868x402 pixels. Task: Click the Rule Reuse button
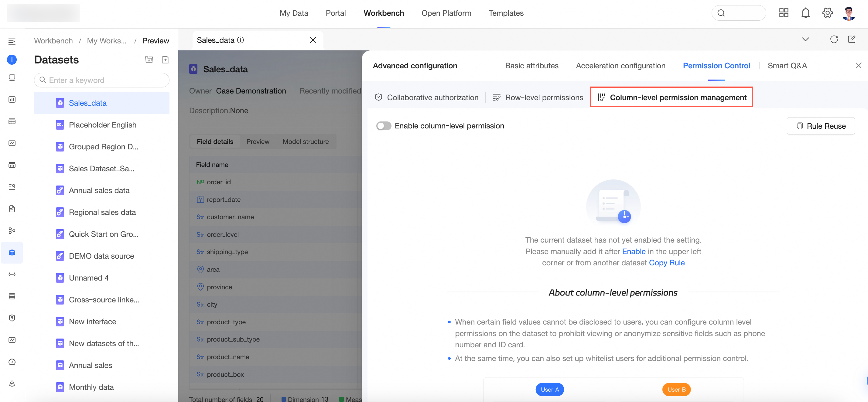click(821, 126)
